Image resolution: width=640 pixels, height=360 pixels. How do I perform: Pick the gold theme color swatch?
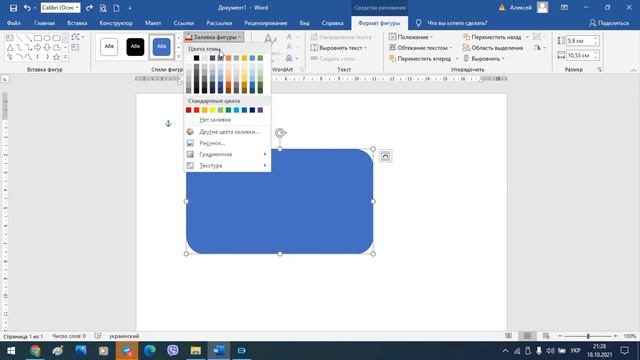click(x=244, y=58)
